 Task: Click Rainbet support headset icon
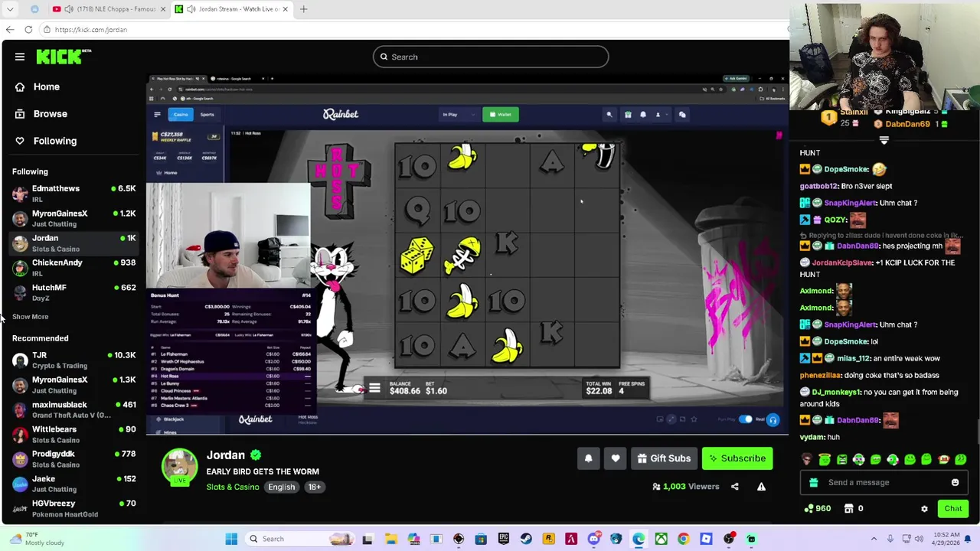(773, 419)
